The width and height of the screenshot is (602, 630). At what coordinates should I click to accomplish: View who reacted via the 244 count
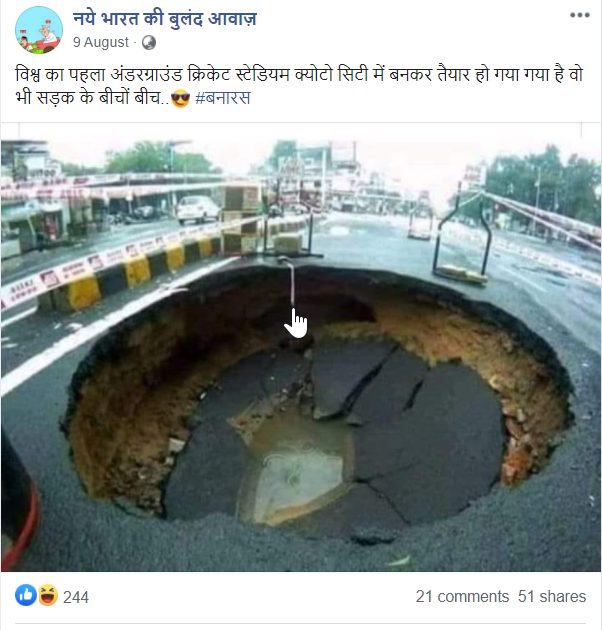(76, 597)
